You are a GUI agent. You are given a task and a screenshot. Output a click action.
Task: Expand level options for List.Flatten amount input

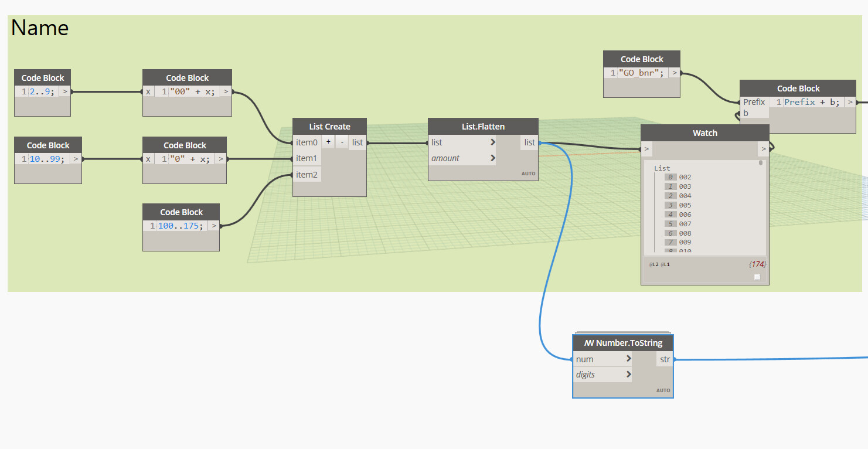point(492,158)
